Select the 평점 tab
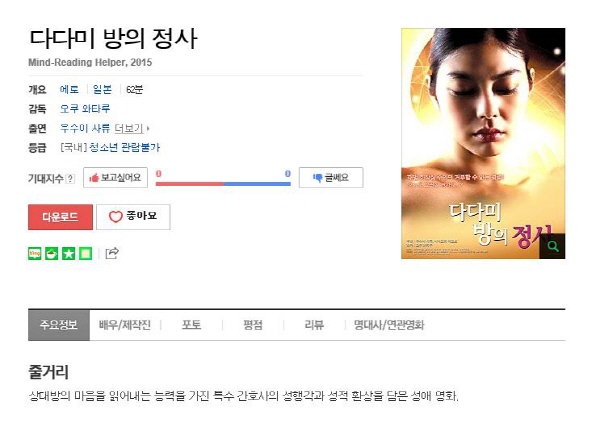The width and height of the screenshot is (600, 425). point(253,325)
